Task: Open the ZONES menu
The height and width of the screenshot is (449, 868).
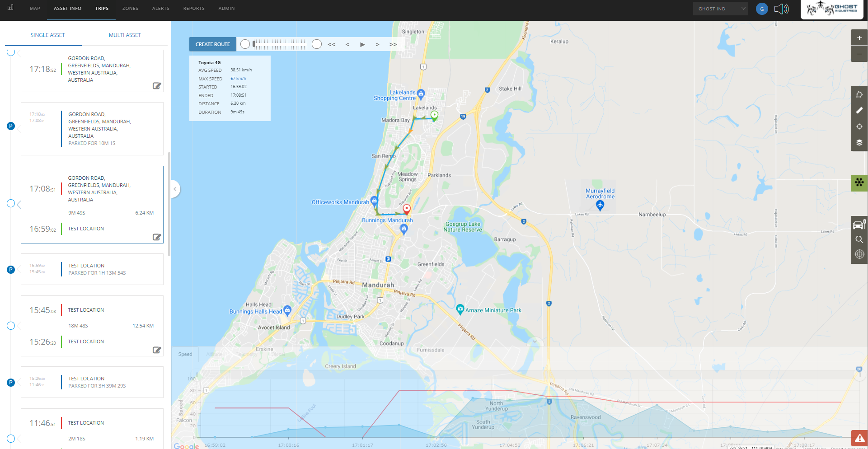Action: [x=130, y=9]
